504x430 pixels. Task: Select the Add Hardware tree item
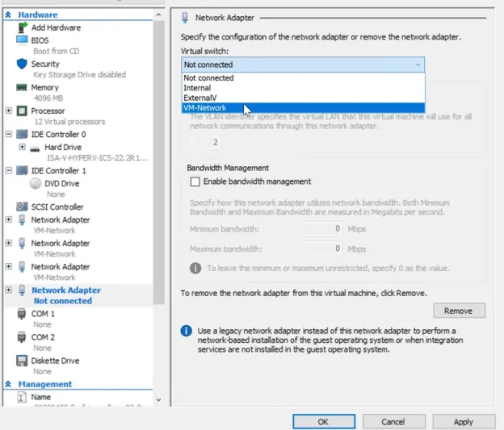(56, 27)
